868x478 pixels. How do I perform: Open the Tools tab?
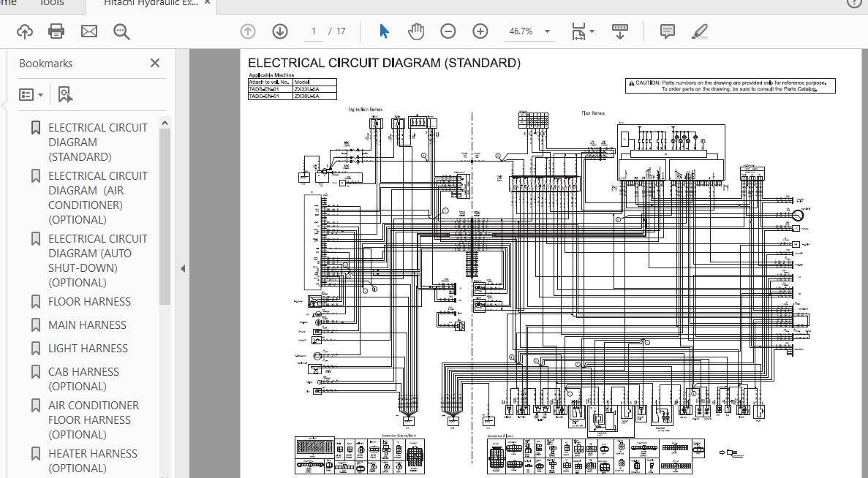(x=51, y=4)
